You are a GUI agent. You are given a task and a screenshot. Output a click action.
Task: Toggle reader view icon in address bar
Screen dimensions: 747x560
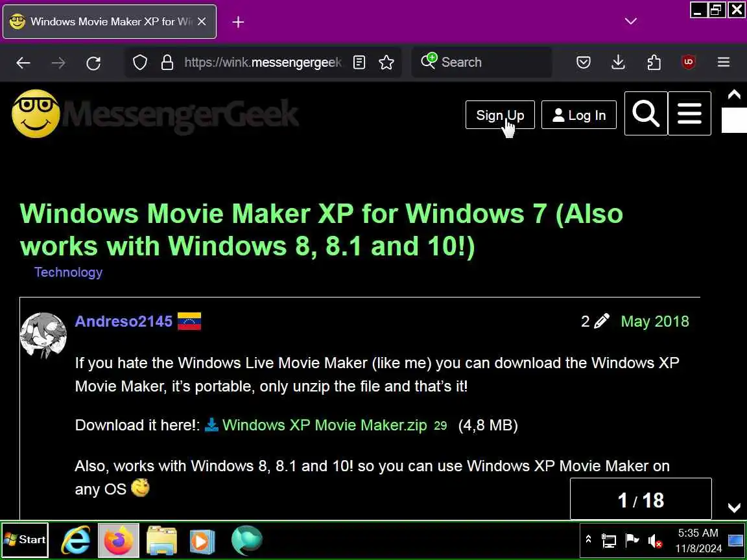click(359, 62)
